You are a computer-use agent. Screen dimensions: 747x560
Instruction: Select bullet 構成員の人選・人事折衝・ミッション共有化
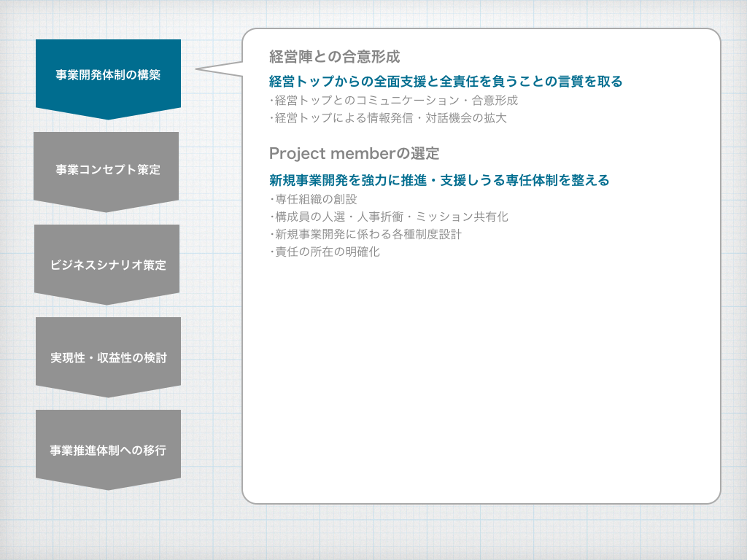coord(389,217)
